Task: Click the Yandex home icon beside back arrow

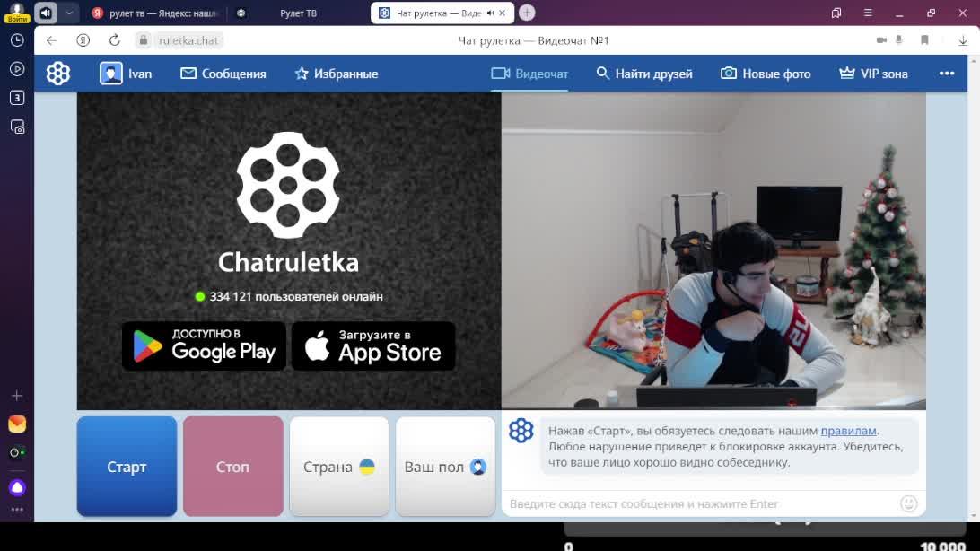Action: coord(83,40)
